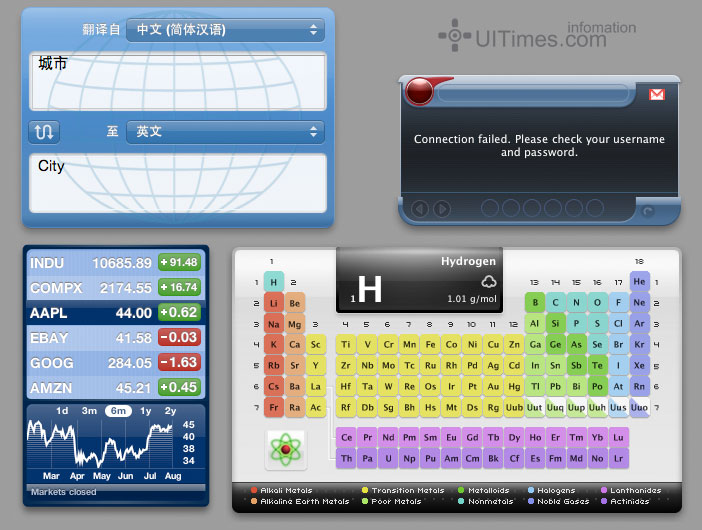The height and width of the screenshot is (530, 702).
Task: Click the Connection failed message text
Action: pos(539,145)
